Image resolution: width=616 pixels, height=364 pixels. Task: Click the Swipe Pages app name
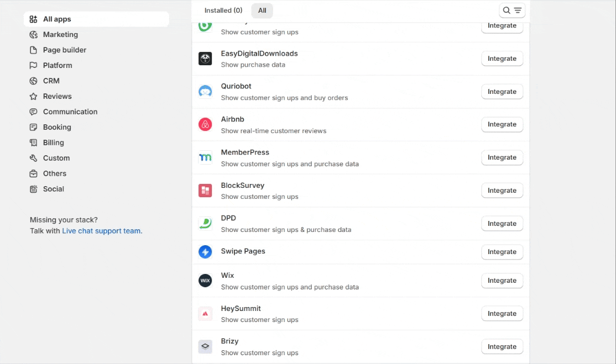tap(243, 251)
